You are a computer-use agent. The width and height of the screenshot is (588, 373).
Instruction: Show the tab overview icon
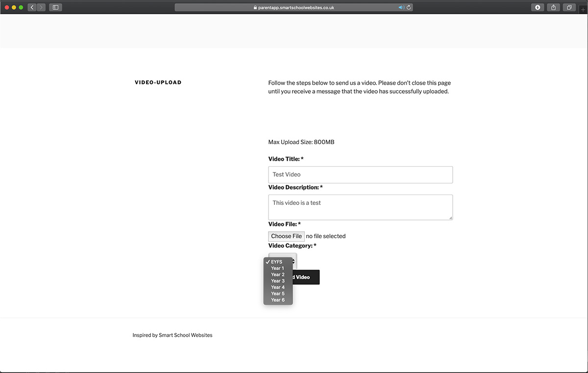tap(570, 7)
